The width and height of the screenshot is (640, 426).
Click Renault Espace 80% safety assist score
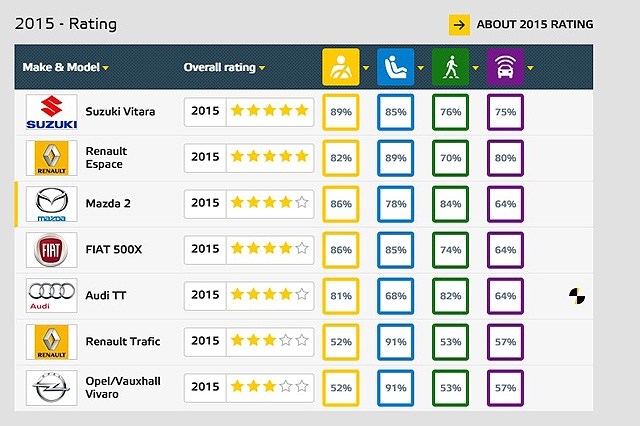[505, 158]
